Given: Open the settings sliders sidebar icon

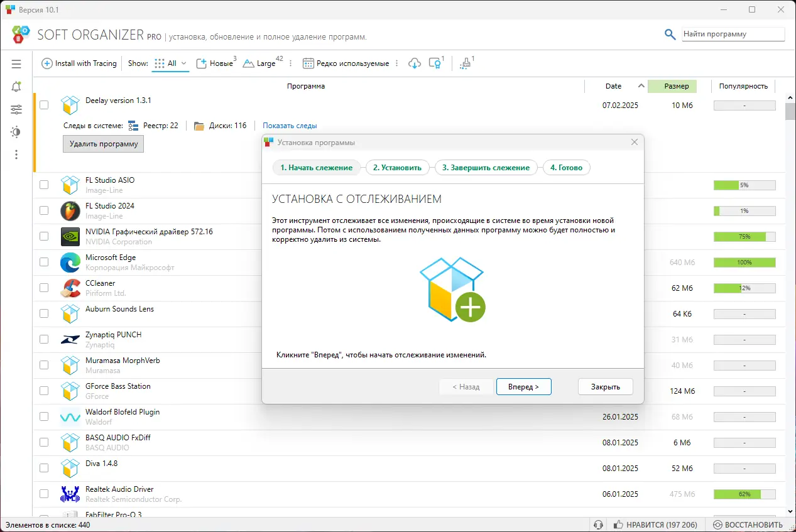Looking at the screenshot, I should [16, 109].
